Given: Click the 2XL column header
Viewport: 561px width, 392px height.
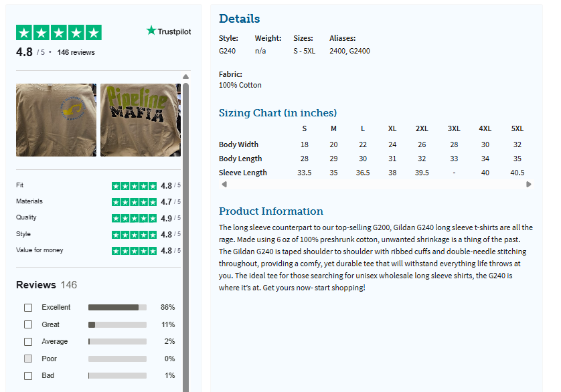Looking at the screenshot, I should coord(422,128).
